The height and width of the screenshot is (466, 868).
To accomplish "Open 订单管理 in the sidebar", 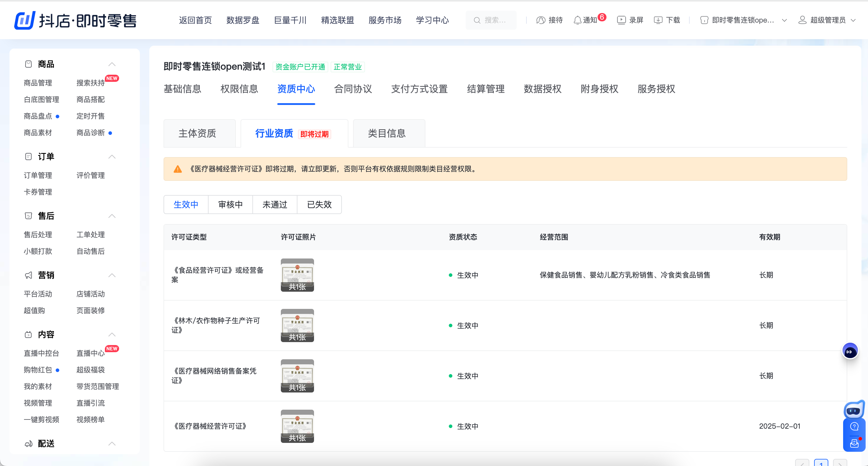I will pyautogui.click(x=38, y=175).
